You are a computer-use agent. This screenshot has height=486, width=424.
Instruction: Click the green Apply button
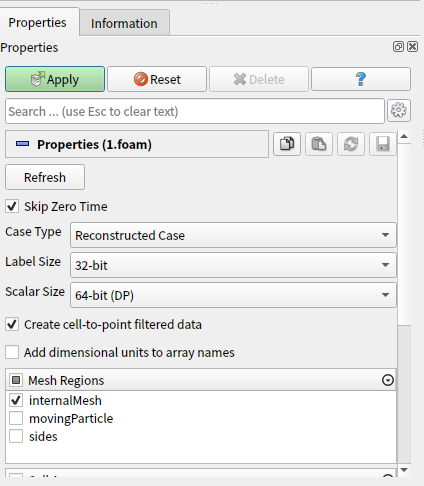point(55,79)
